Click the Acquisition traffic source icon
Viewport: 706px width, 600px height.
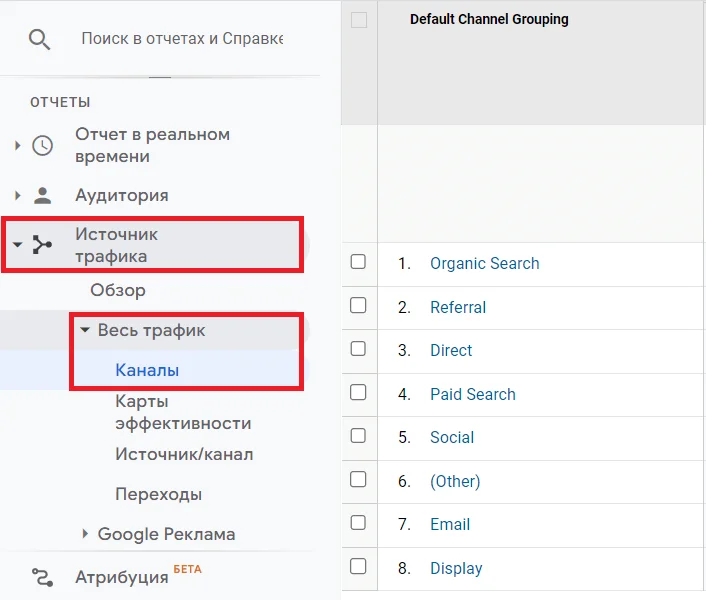point(42,245)
